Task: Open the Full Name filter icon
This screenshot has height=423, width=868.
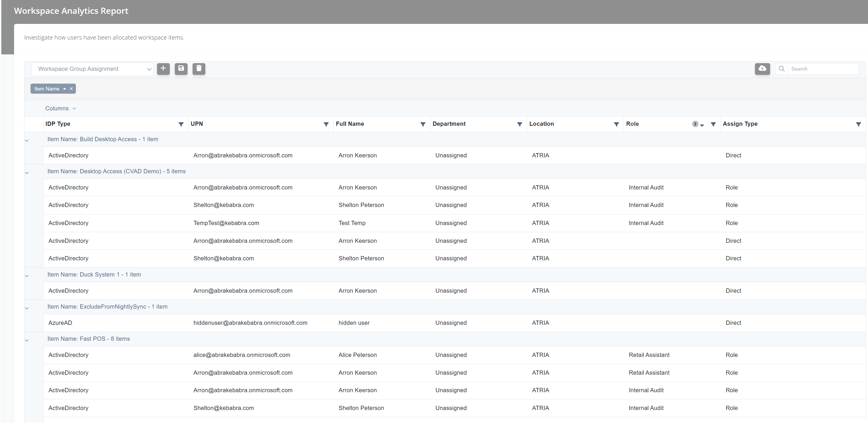Action: (x=423, y=124)
